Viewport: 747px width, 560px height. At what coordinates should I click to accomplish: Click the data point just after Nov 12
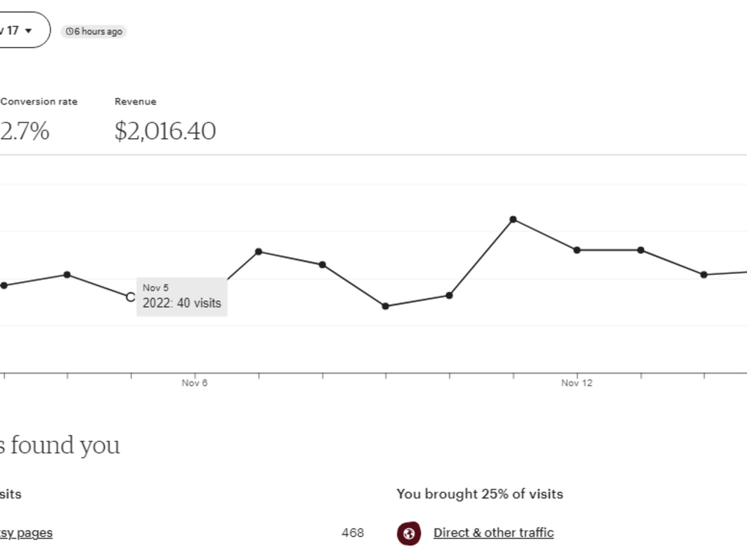tap(641, 250)
